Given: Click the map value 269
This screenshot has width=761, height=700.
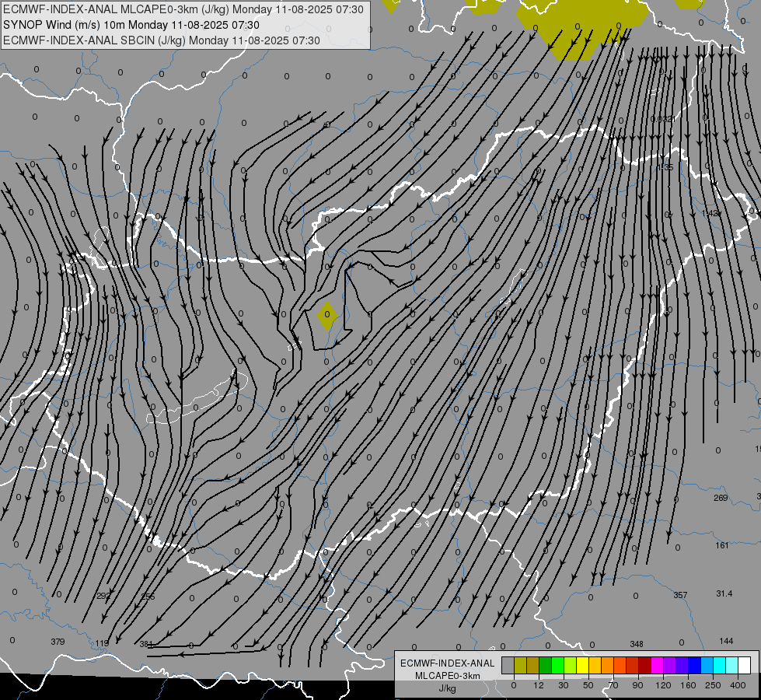Looking at the screenshot, I should [721, 498].
